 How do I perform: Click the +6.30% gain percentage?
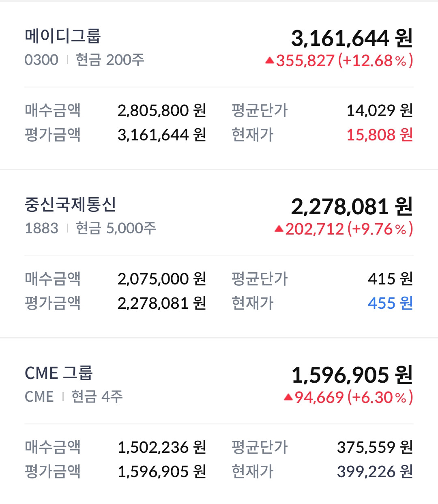(380, 397)
